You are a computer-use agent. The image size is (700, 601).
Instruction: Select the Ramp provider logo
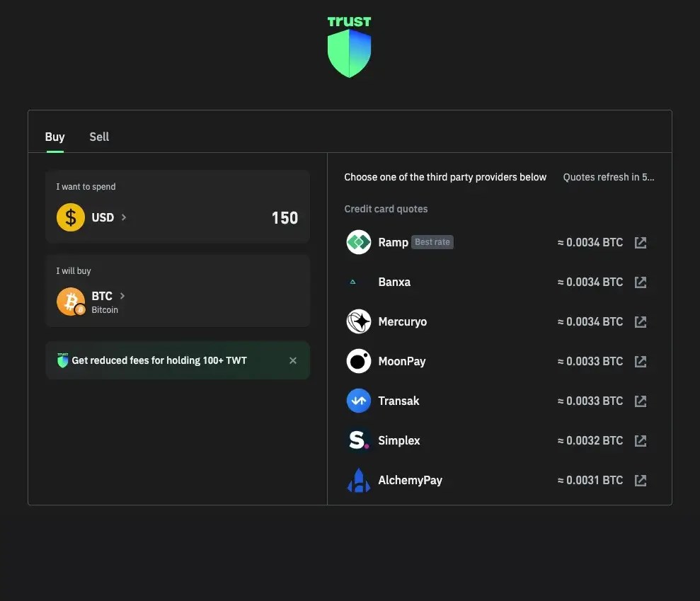pos(358,242)
